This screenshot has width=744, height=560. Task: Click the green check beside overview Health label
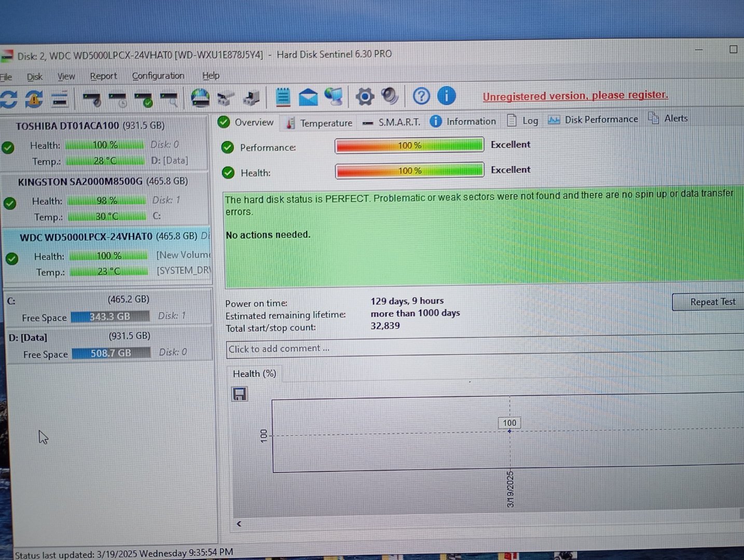click(x=228, y=172)
